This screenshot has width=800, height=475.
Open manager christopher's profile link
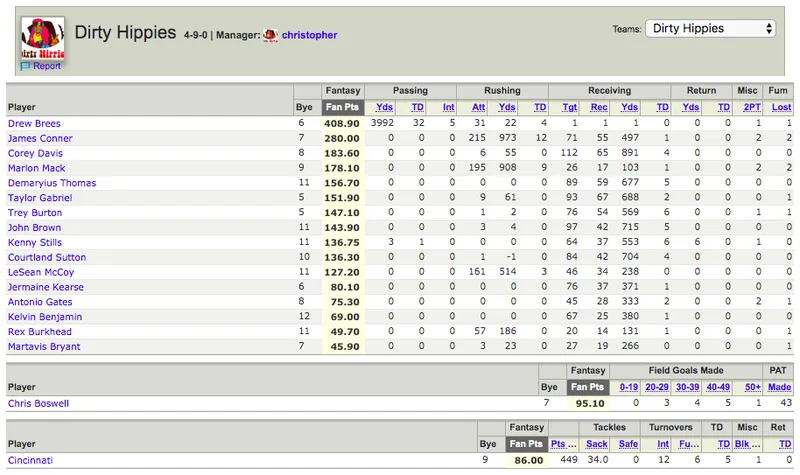(x=309, y=35)
